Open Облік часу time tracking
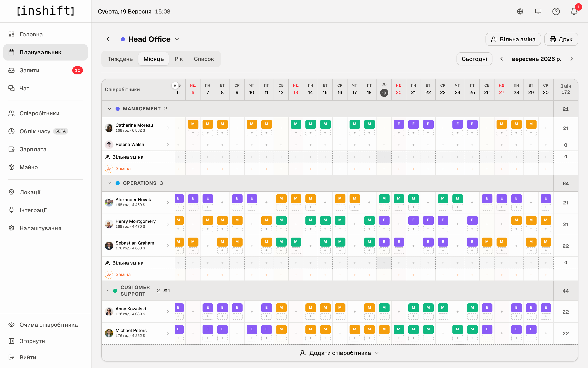Image resolution: width=588 pixels, height=368 pixels. (46, 131)
